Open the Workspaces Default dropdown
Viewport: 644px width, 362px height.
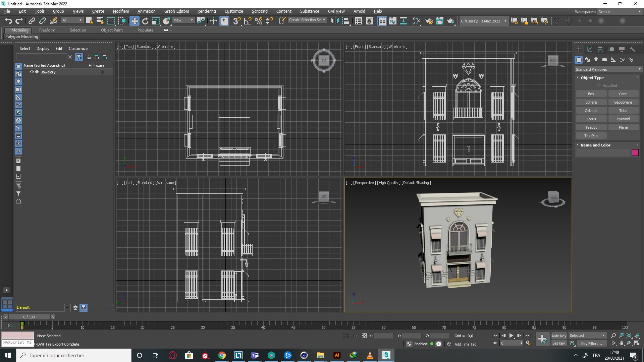tap(620, 12)
